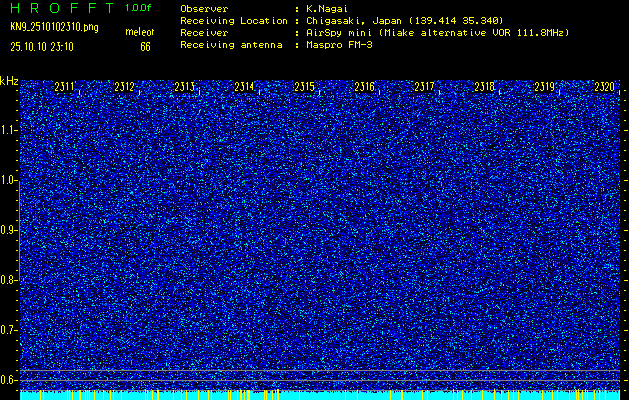The height and width of the screenshot is (400, 629).
Task: Click the kHz axis unit label
Action: (10, 81)
